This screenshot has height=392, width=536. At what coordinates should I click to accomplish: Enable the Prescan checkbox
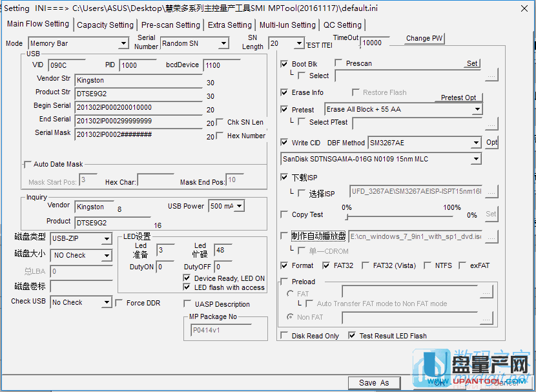pos(339,63)
